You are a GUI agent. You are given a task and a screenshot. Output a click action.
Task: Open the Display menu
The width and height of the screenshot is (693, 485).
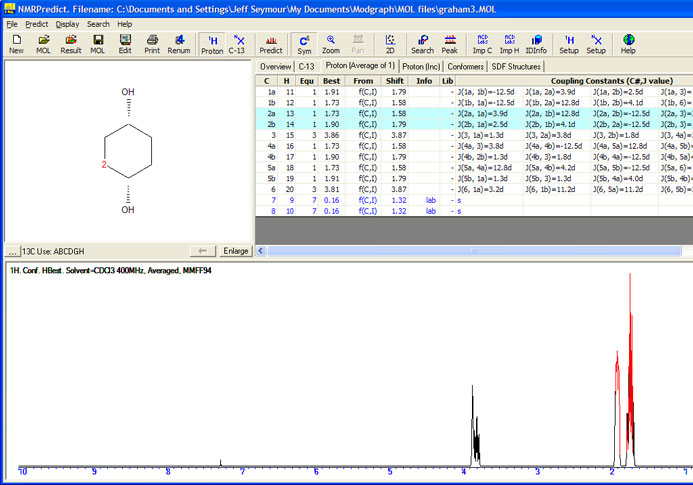(67, 23)
